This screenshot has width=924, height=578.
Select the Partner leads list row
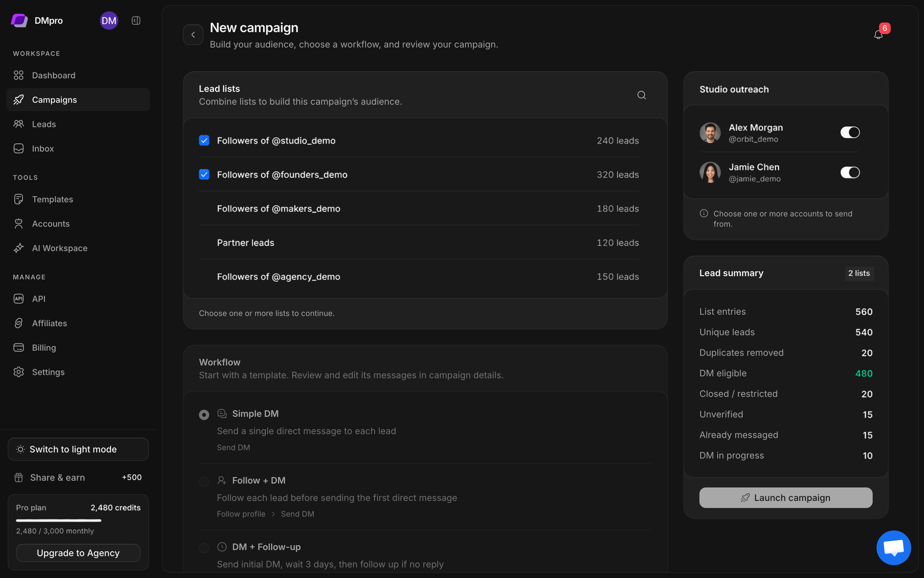419,242
